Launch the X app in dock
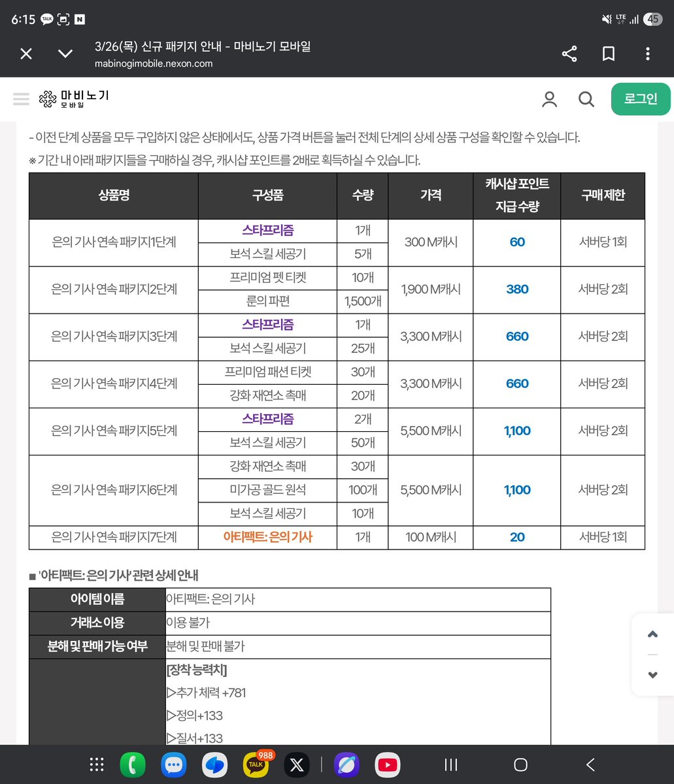 click(297, 764)
